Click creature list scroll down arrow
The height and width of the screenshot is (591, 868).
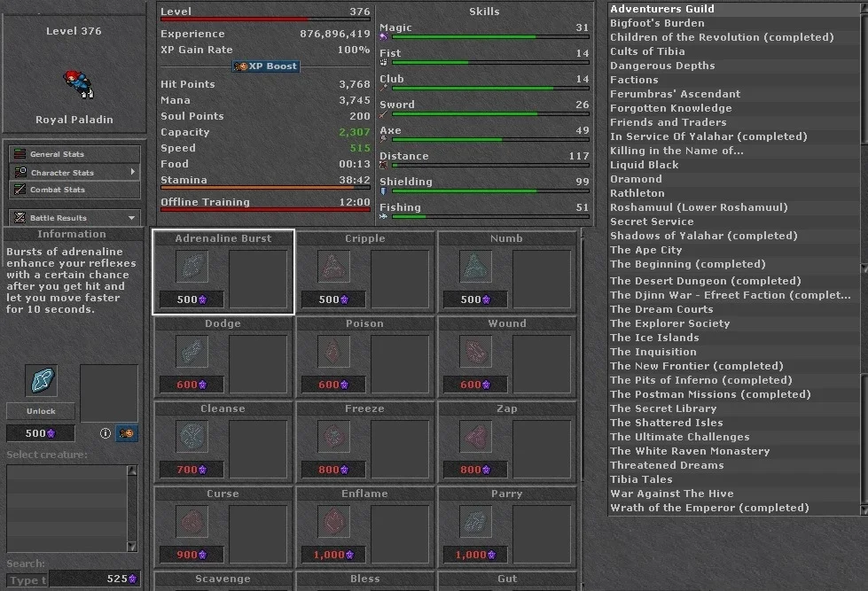(132, 546)
